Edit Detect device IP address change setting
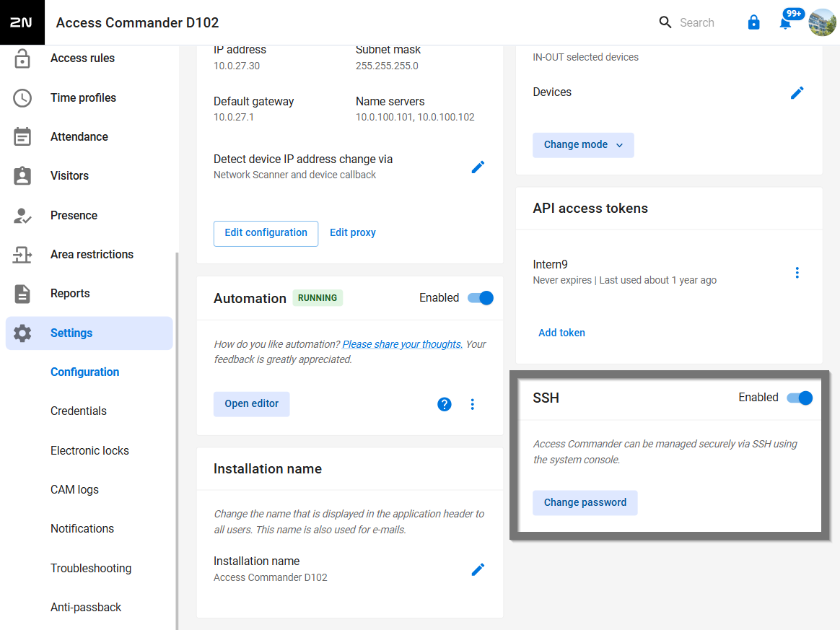This screenshot has height=630, width=840. pyautogui.click(x=478, y=167)
